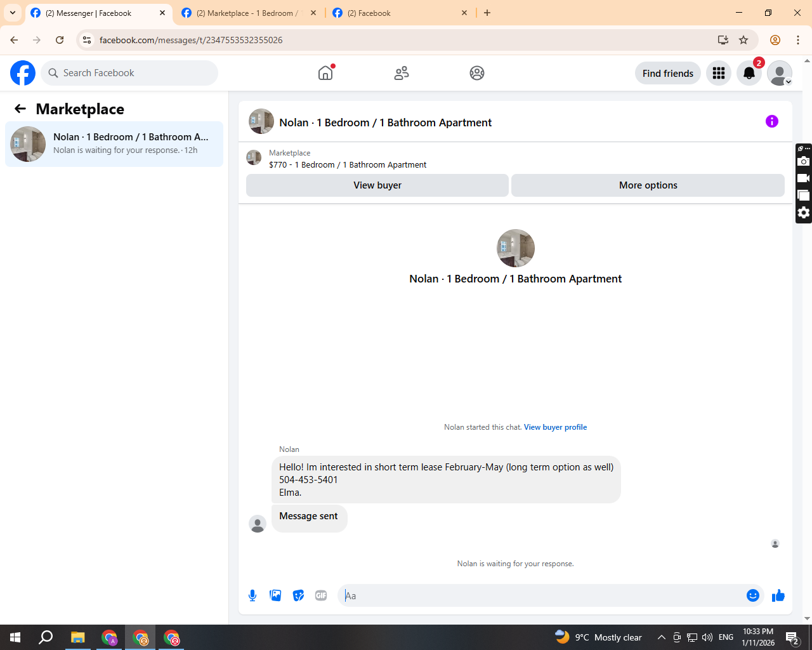
Task: Open the Groups icon in top navigation
Action: point(477,73)
